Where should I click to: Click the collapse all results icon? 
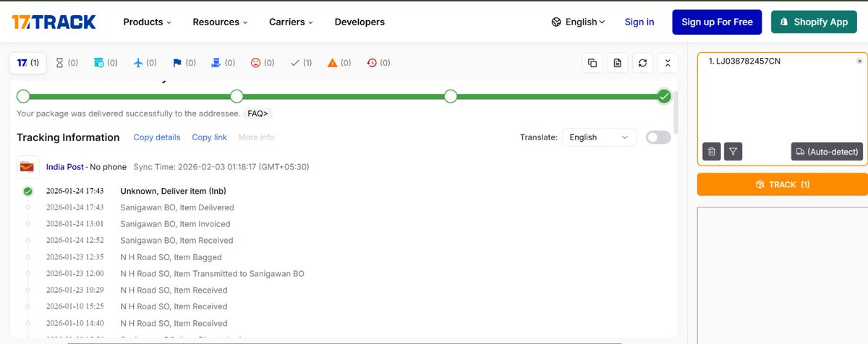[x=668, y=63]
